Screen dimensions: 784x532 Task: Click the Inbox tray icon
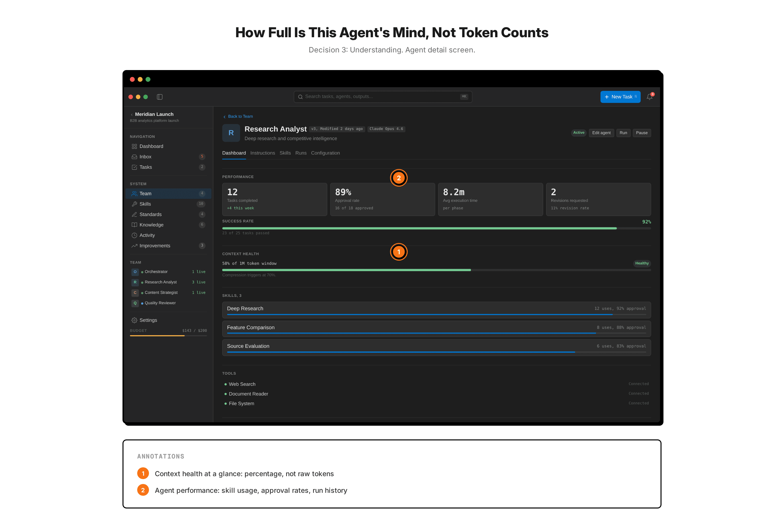(134, 157)
